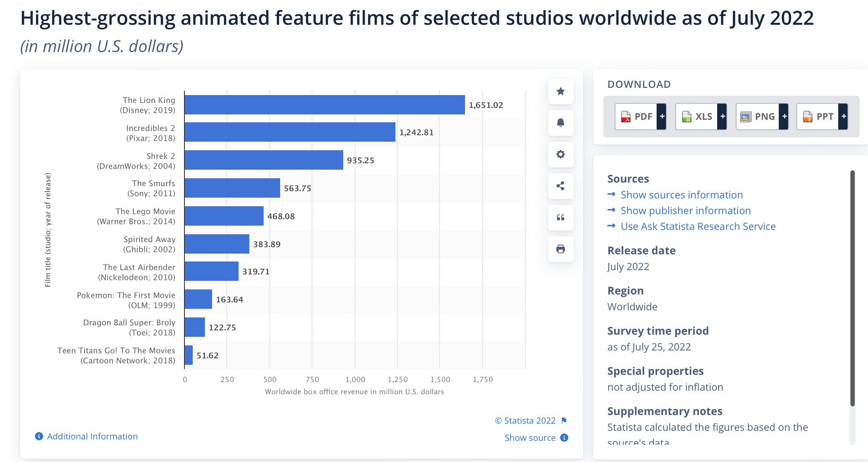Screen dimensions: 868x462
Task: Open chart settings gear icon
Action: (560, 154)
